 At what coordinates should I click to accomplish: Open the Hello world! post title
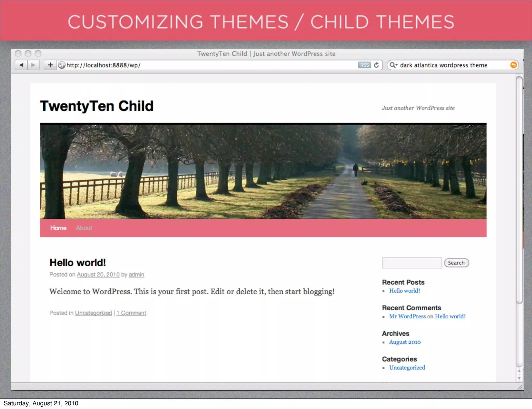(x=78, y=263)
